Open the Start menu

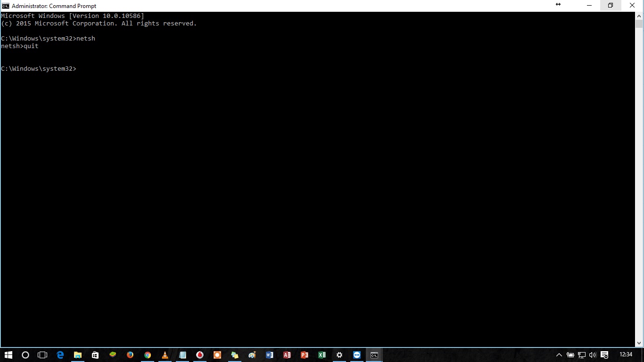(x=8, y=355)
